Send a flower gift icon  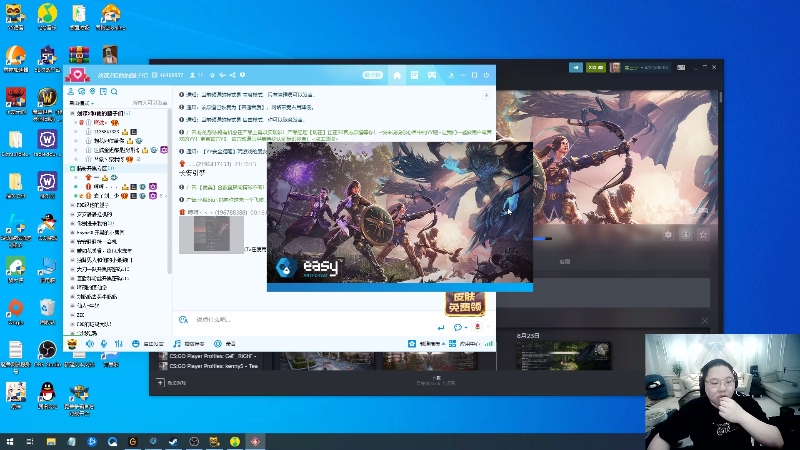point(477,327)
